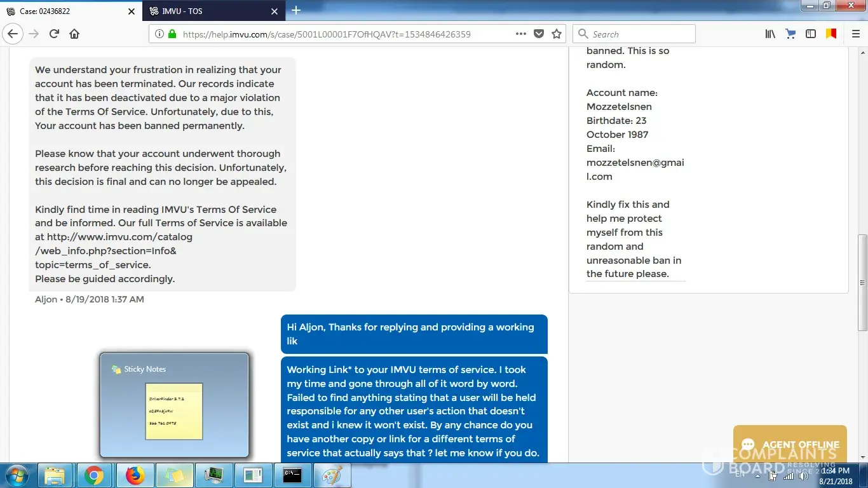Click the 'topic=terms_of_service.' URL line
Viewport: 868px width, 488px height.
[x=93, y=265]
